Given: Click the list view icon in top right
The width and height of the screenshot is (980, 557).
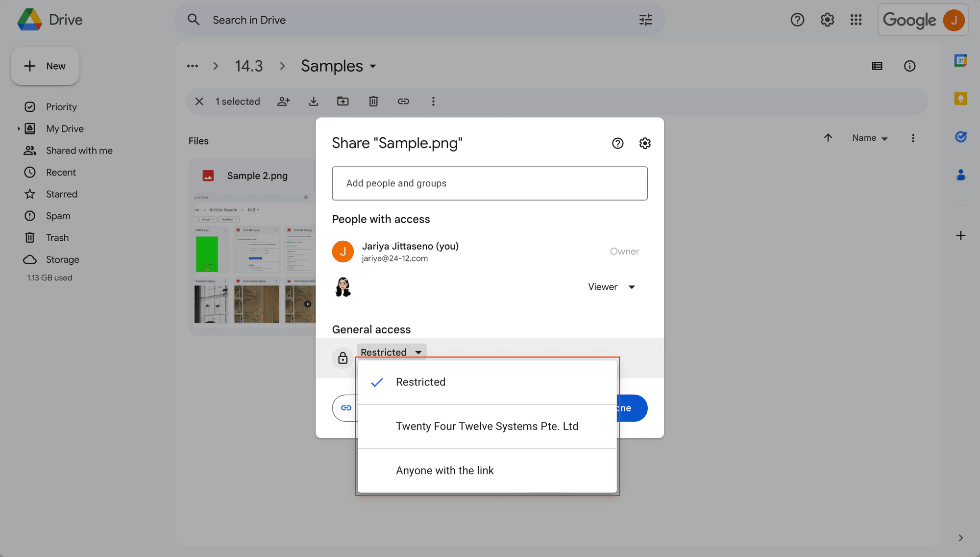Looking at the screenshot, I should pos(877,66).
